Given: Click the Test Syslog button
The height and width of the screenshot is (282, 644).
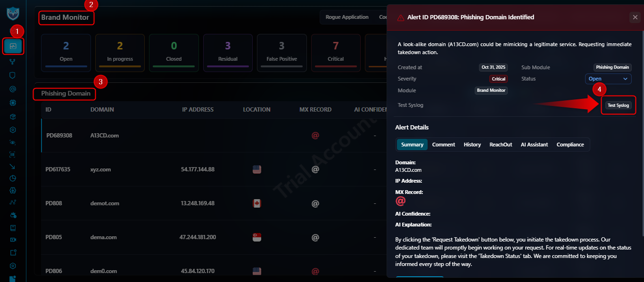Looking at the screenshot, I should 618,105.
